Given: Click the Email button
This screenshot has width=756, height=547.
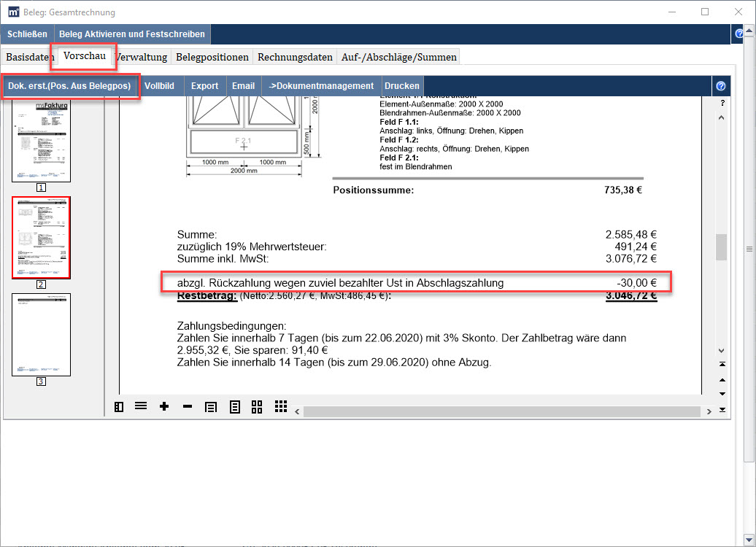Looking at the screenshot, I should tap(243, 86).
